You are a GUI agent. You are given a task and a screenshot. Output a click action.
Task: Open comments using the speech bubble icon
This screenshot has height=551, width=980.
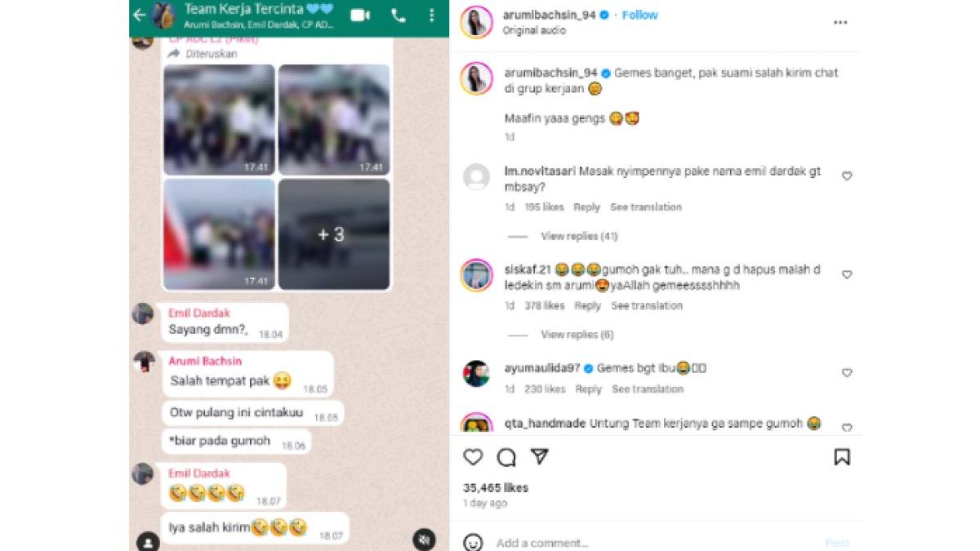pyautogui.click(x=506, y=456)
